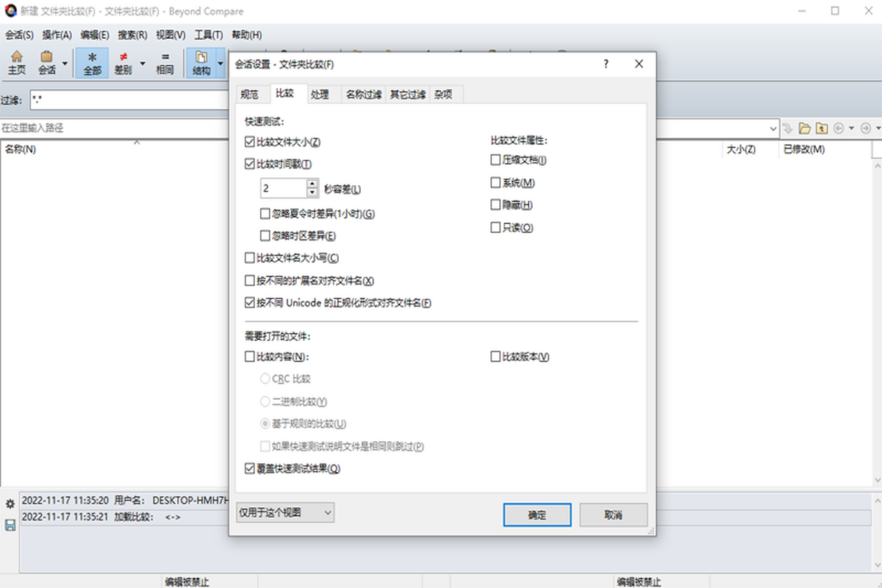Select the 全部 show-all asterisk icon

[x=92, y=62]
